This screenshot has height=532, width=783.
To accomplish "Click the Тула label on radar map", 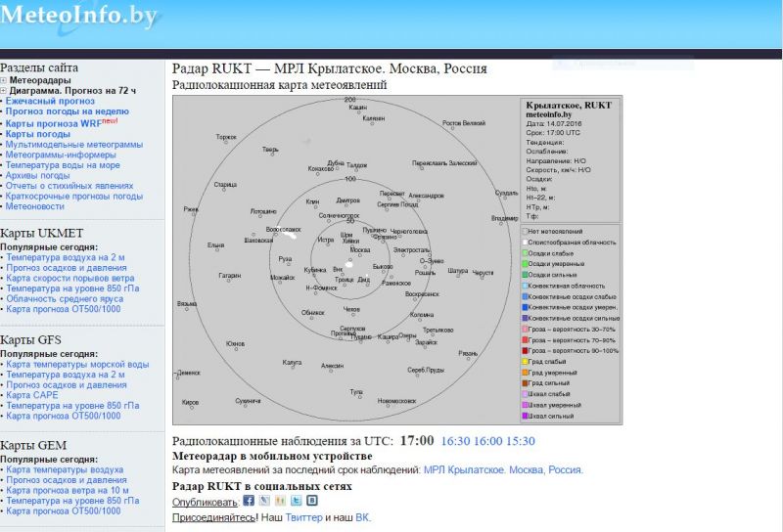I will pyautogui.click(x=356, y=392).
